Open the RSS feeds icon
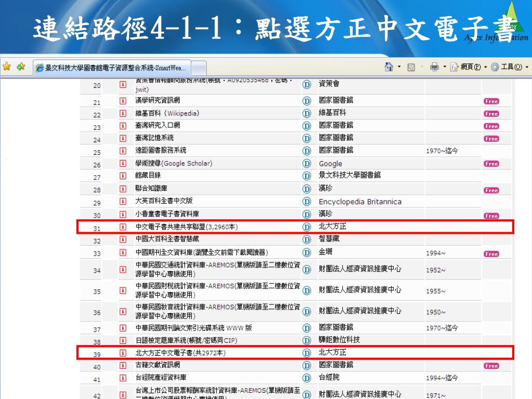The height and width of the screenshot is (399, 532). pyautogui.click(x=411, y=67)
